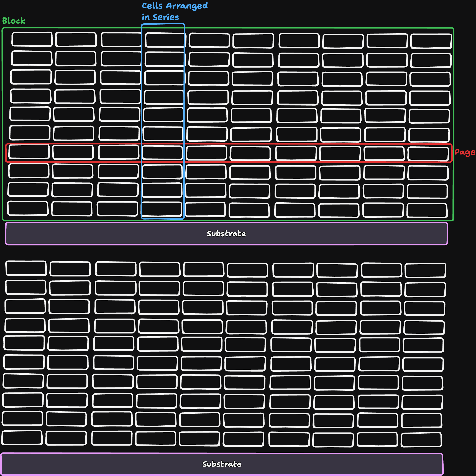This screenshot has width=476, height=476.
Task: Click the bottom-left cell of the green Block
Action: pyautogui.click(x=28, y=208)
